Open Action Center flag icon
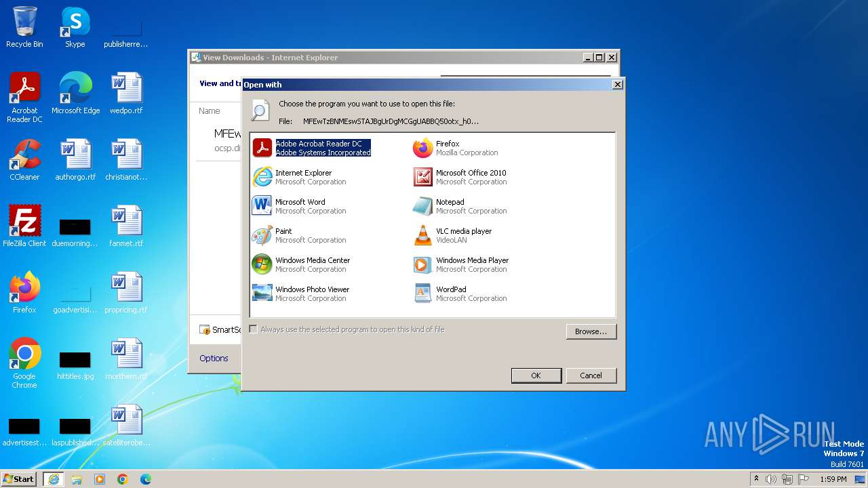 click(804, 479)
